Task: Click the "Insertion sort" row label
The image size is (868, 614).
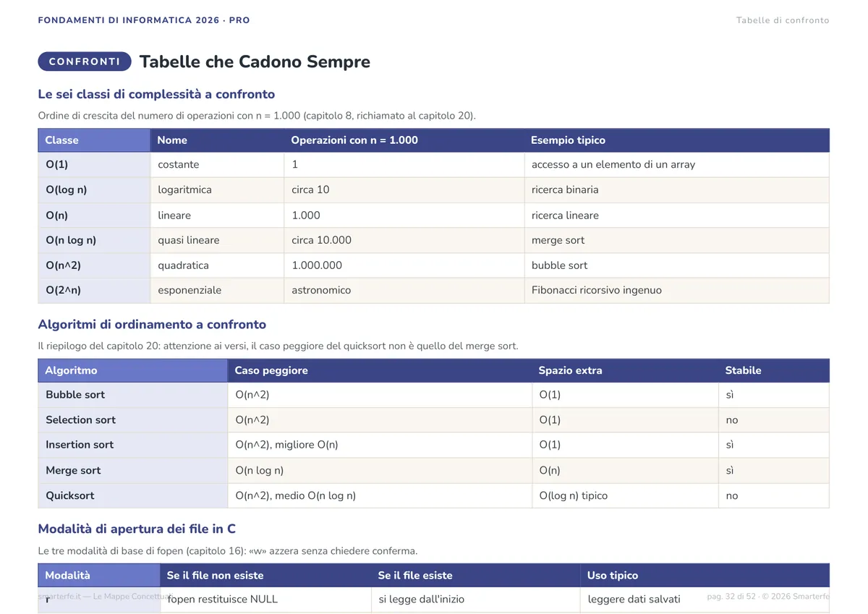Action: point(133,445)
